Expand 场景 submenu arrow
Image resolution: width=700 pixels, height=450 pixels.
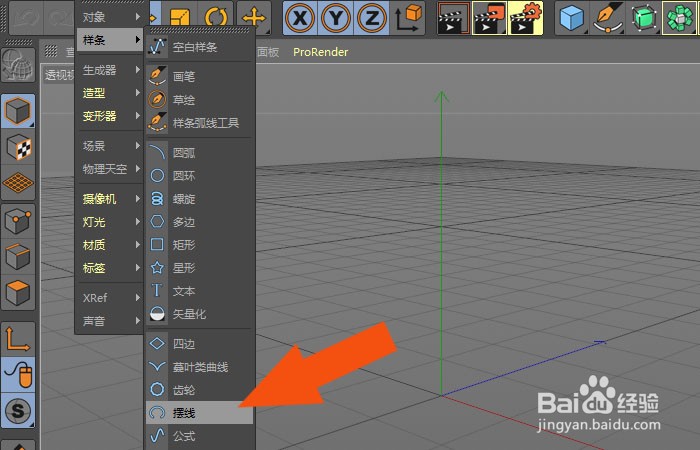coord(138,146)
